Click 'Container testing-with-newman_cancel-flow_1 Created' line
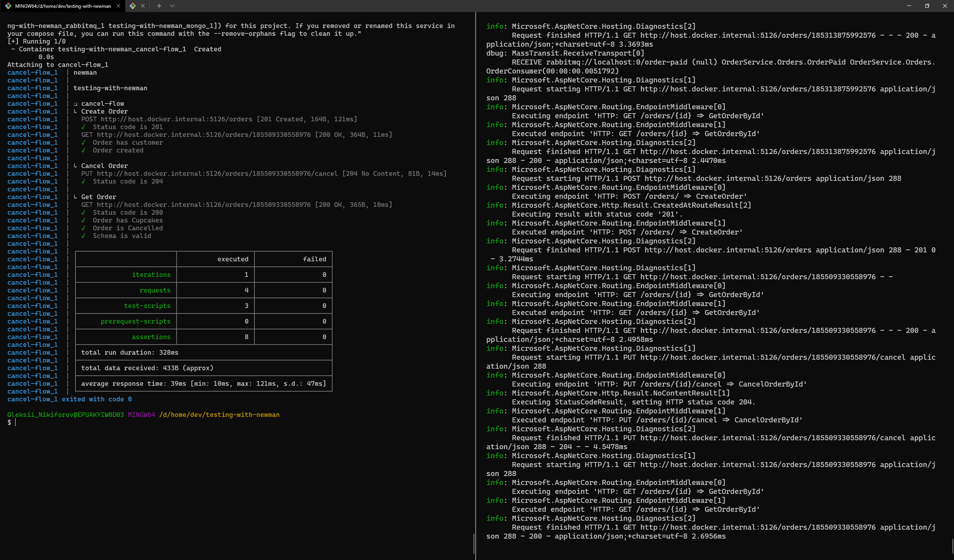 point(116,49)
